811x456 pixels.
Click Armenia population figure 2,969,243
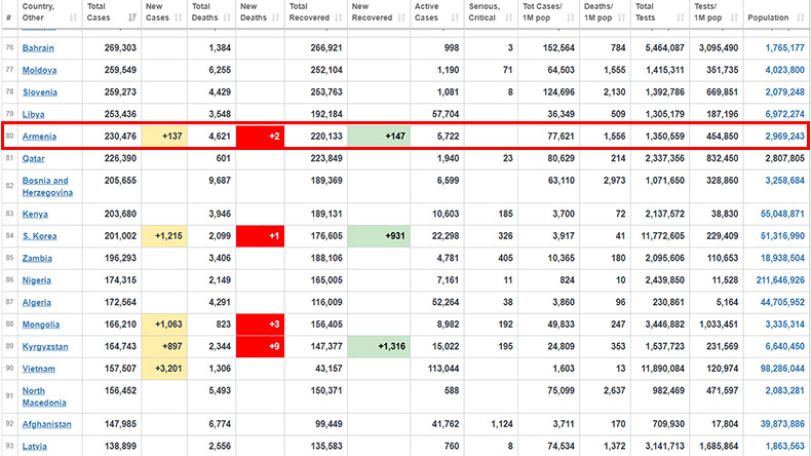tap(785, 136)
